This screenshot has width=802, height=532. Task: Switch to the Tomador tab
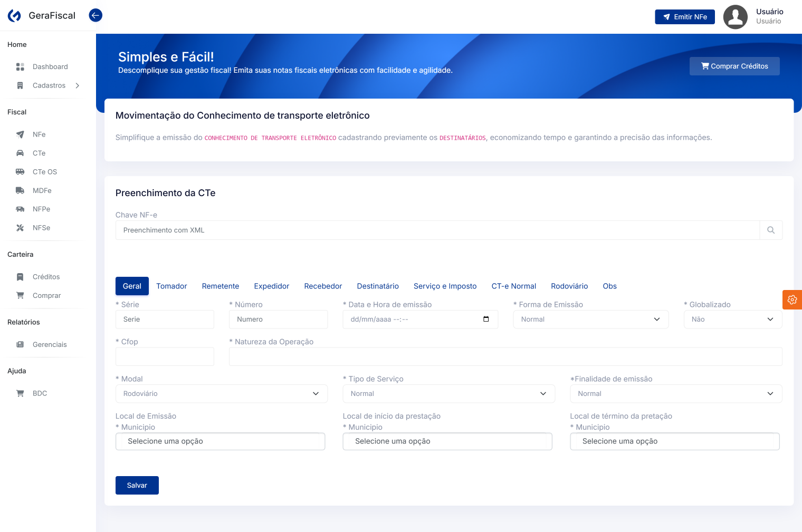171,286
